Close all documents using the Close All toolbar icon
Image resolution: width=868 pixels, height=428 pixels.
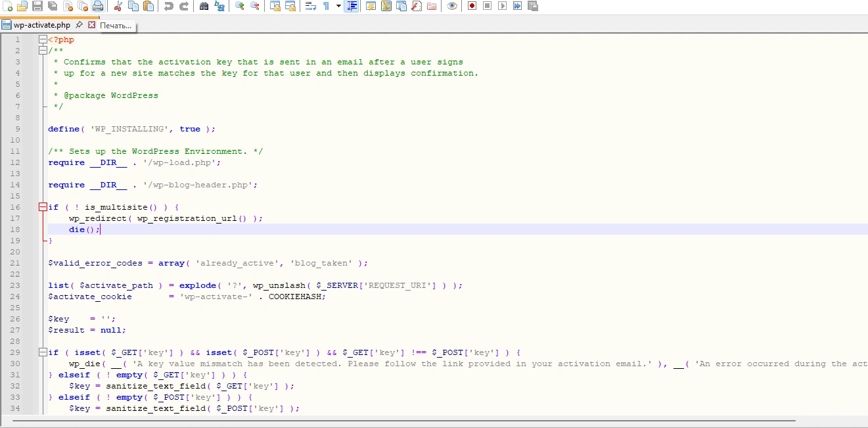(x=83, y=6)
